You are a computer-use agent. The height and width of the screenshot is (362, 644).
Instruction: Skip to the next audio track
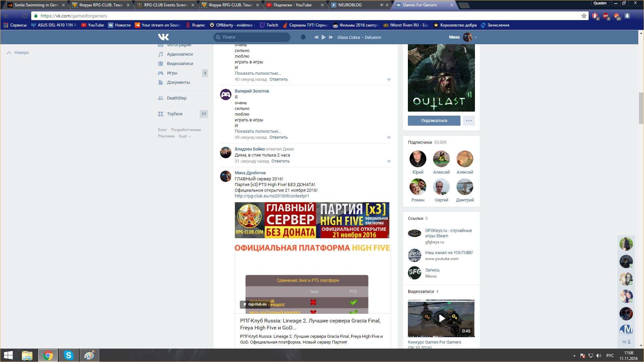pyautogui.click(x=331, y=37)
